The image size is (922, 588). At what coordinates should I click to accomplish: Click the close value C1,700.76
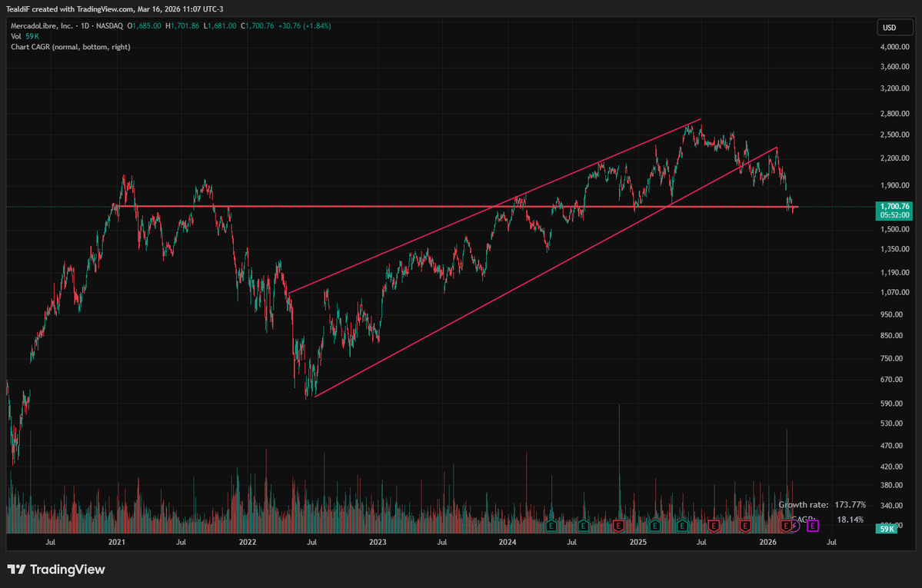coord(258,26)
